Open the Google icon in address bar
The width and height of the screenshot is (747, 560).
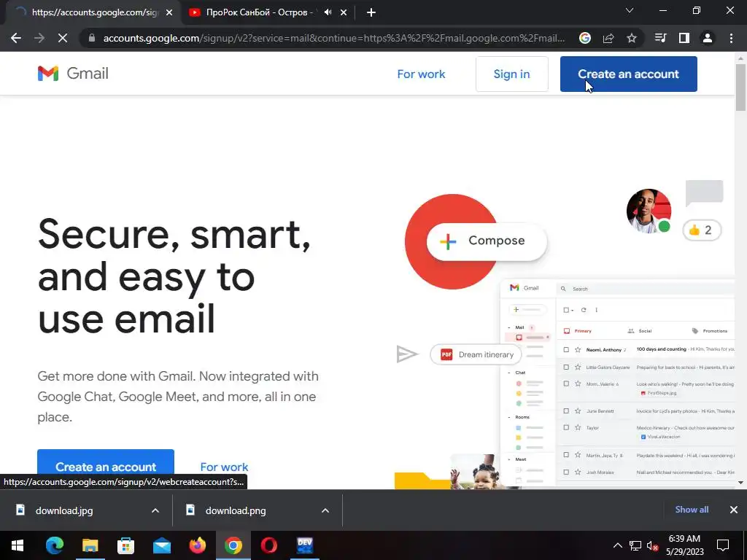(x=584, y=38)
